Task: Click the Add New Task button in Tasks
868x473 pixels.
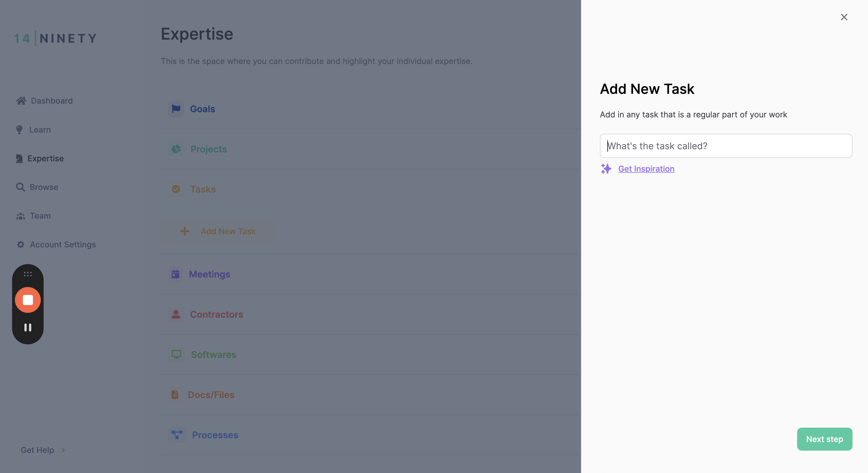Action: [x=218, y=231]
